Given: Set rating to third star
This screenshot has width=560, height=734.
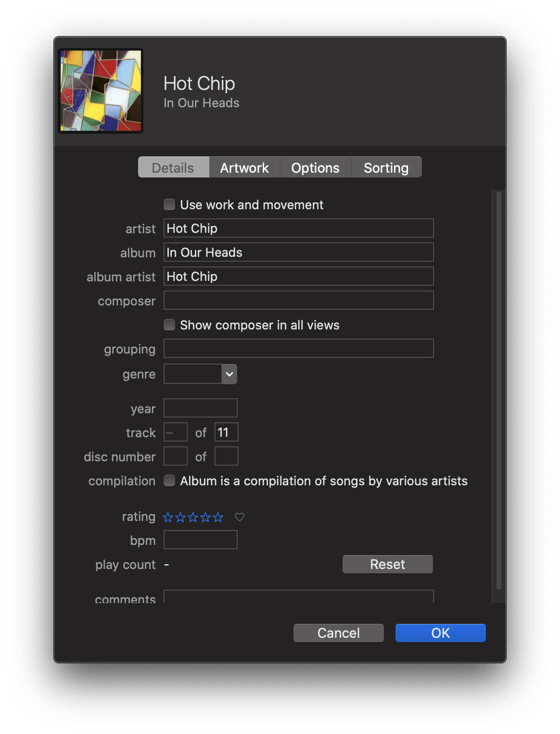Looking at the screenshot, I should pos(193,517).
